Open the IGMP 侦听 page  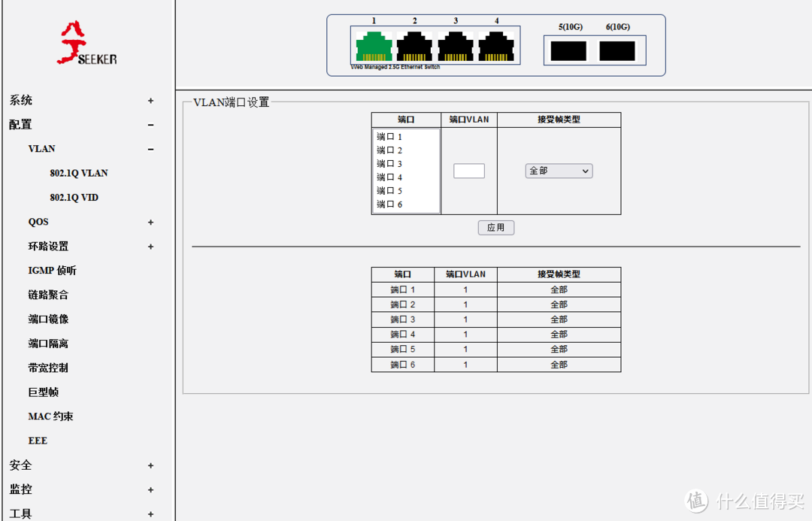tap(52, 271)
